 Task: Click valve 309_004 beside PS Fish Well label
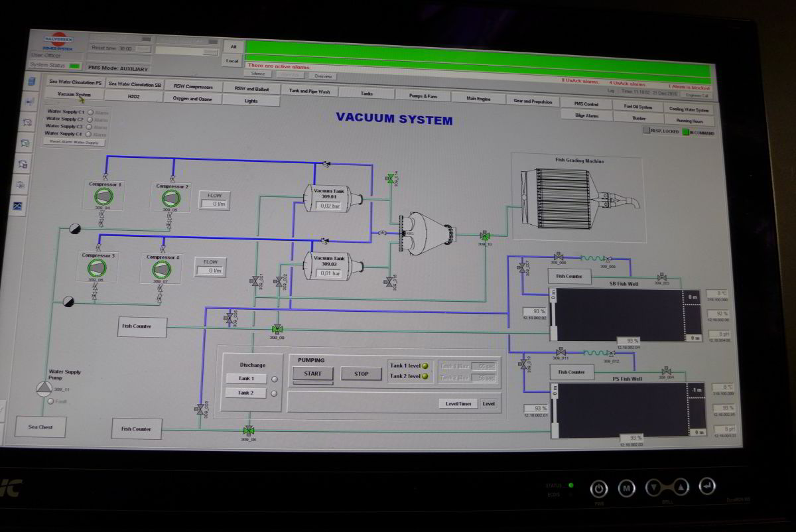[x=665, y=371]
